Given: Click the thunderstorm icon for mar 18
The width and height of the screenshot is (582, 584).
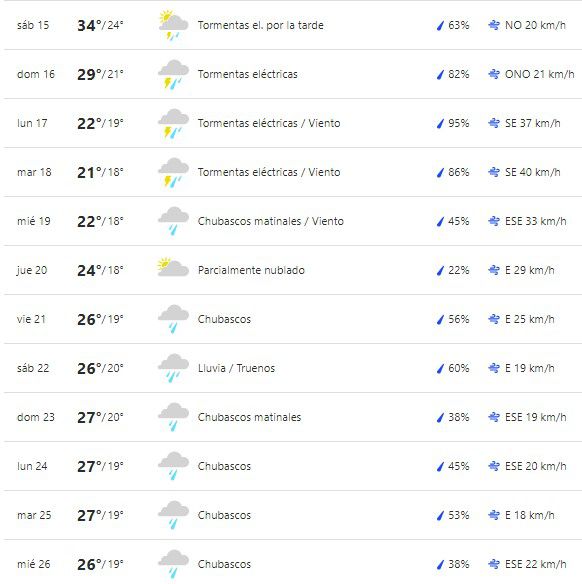Looking at the screenshot, I should tap(173, 172).
